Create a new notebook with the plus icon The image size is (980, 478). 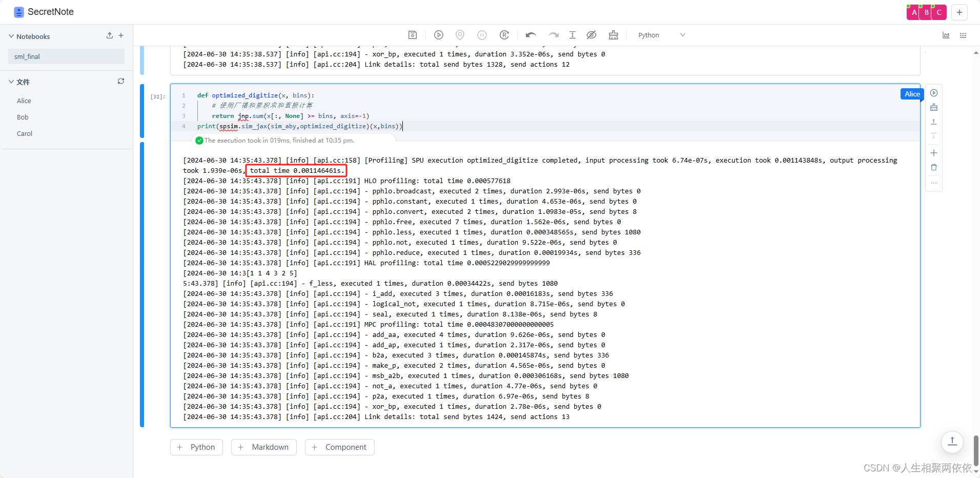coord(121,36)
